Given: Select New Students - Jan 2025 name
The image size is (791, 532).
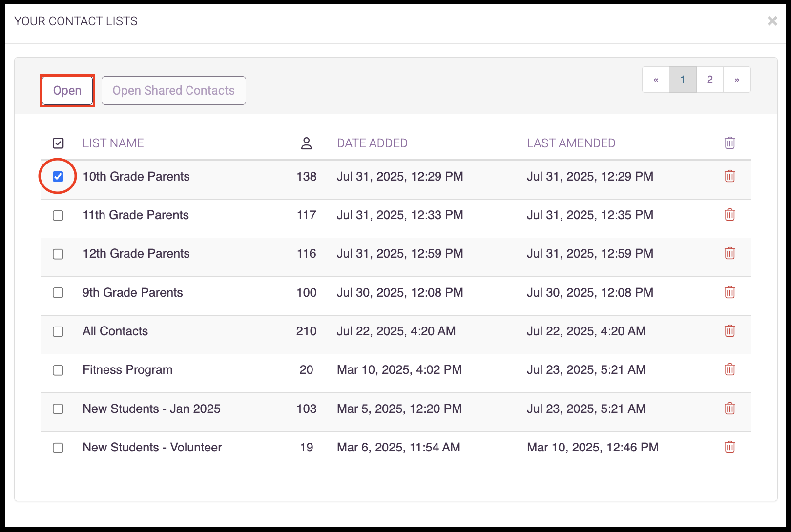Looking at the screenshot, I should [x=151, y=409].
